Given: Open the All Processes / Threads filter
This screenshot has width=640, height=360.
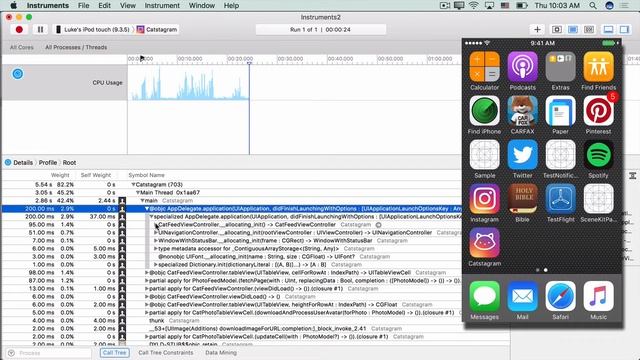Looking at the screenshot, I should [76, 47].
